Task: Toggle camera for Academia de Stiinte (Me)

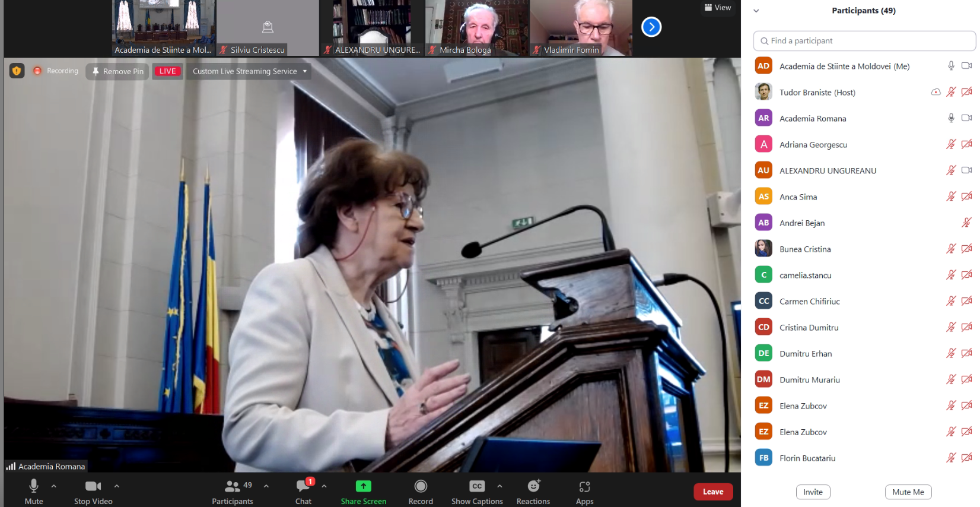Action: point(966,66)
